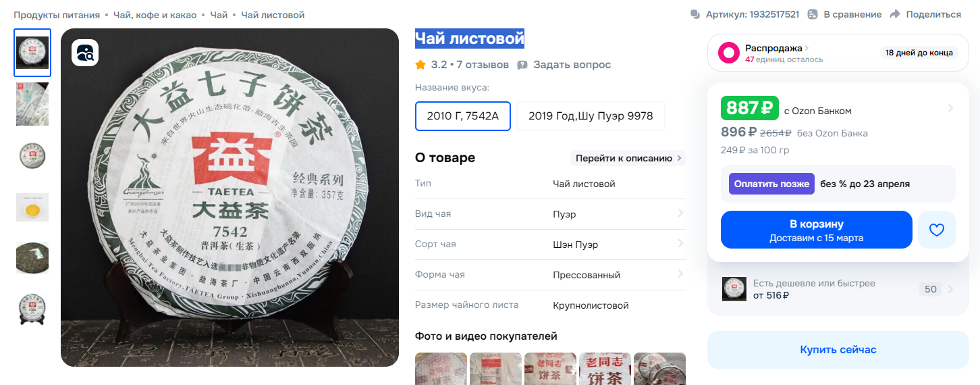
Task: Click the pink Распродажа sale icon
Action: click(729, 53)
